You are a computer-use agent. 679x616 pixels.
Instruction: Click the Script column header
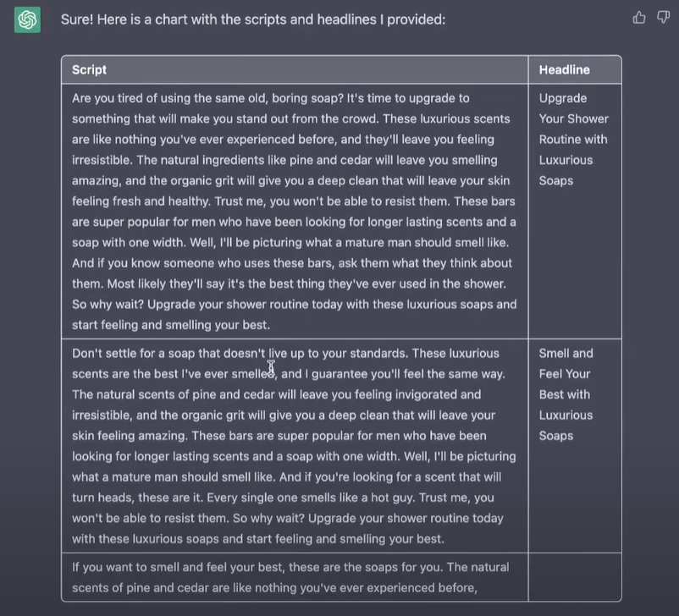pyautogui.click(x=90, y=70)
